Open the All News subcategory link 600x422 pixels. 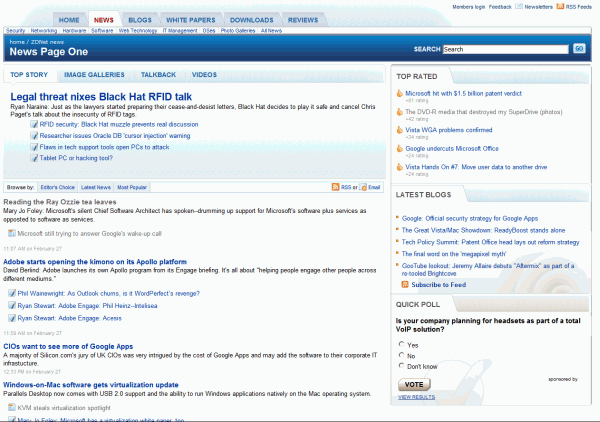pos(271,31)
